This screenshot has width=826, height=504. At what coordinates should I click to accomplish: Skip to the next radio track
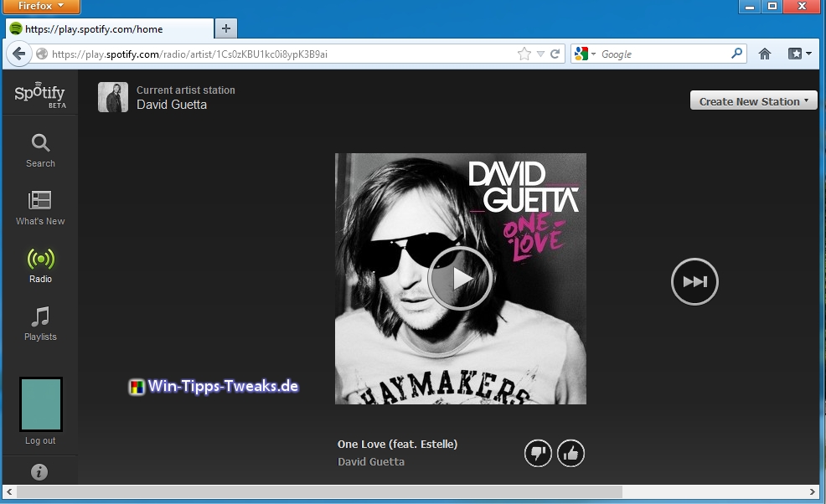tap(694, 281)
